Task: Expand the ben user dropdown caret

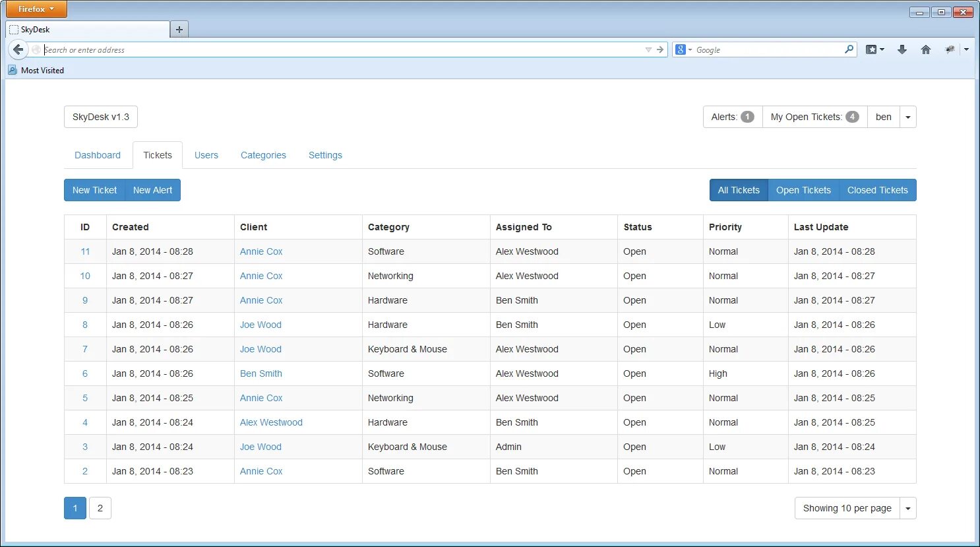Action: (x=908, y=117)
